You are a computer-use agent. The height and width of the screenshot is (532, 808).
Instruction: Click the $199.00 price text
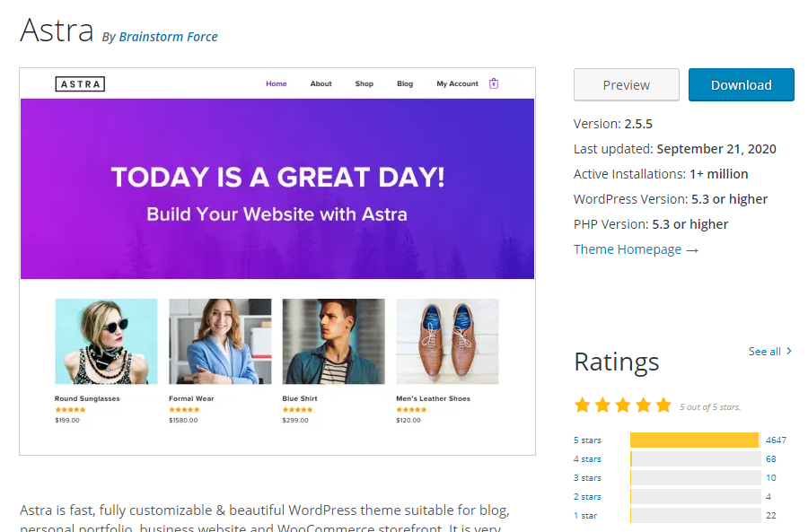(67, 420)
